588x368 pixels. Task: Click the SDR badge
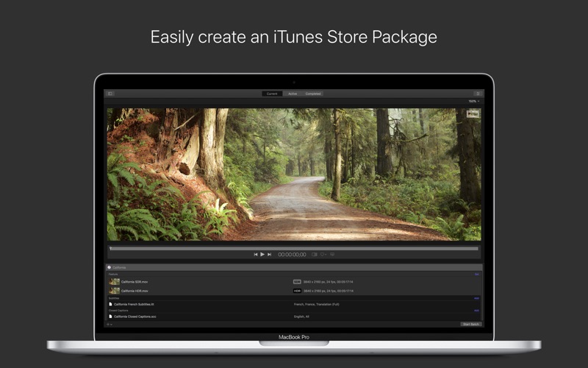(x=297, y=282)
